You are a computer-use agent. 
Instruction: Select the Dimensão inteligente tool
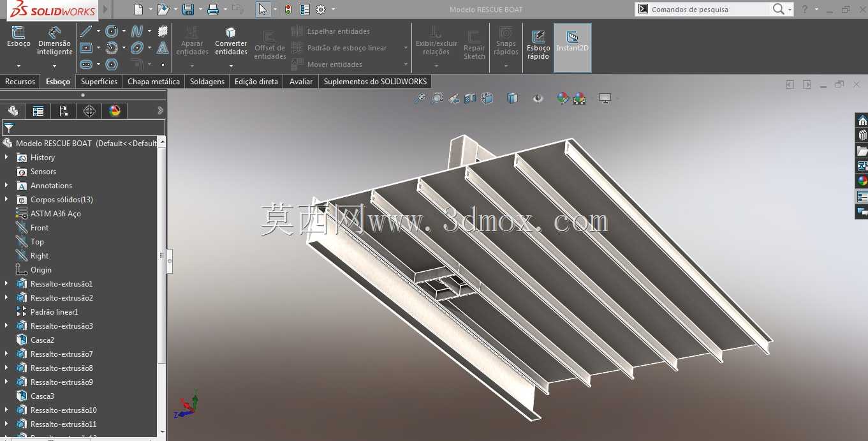[54, 41]
